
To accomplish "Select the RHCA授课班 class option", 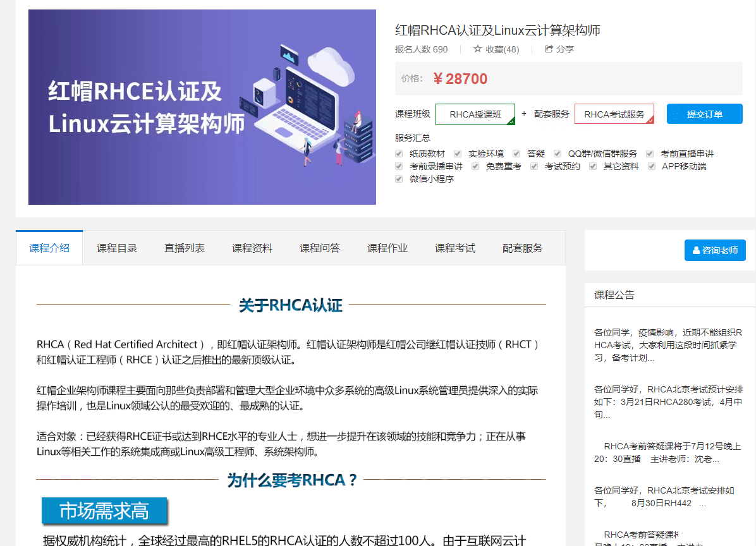I will coord(475,114).
